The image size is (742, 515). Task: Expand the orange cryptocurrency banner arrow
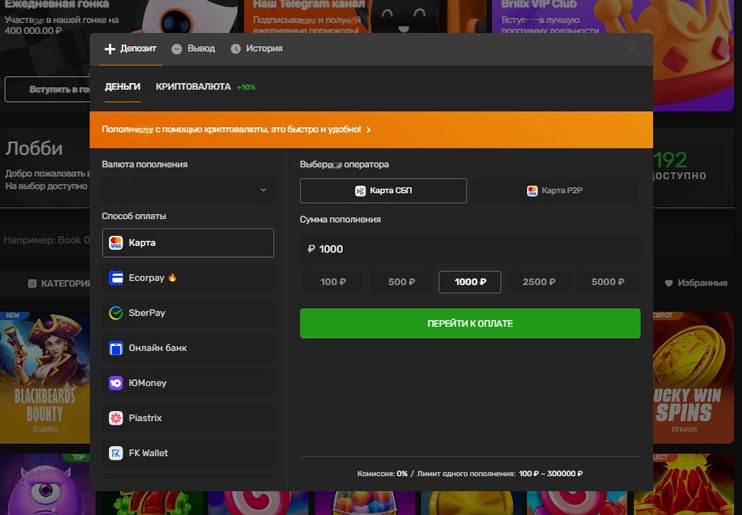coord(369,130)
